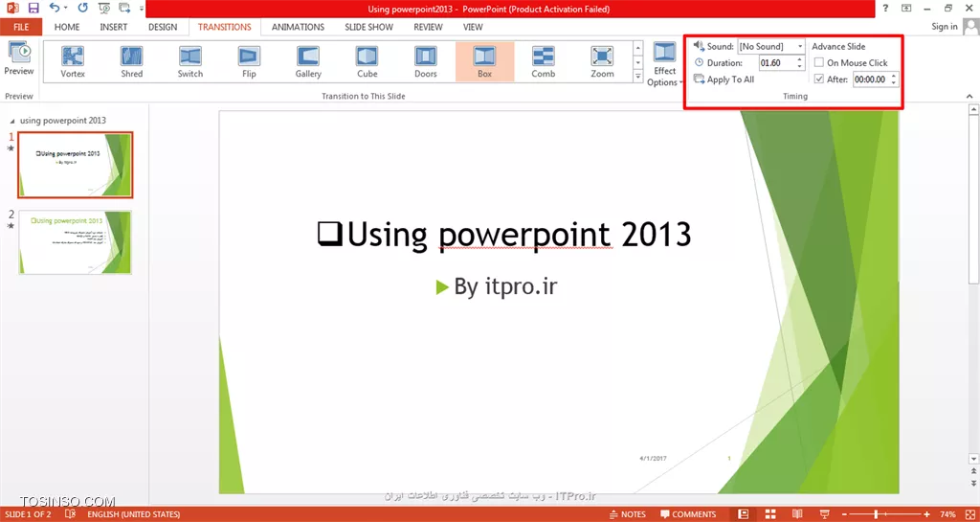
Task: Click the 74% zoom level
Action: coord(947,514)
